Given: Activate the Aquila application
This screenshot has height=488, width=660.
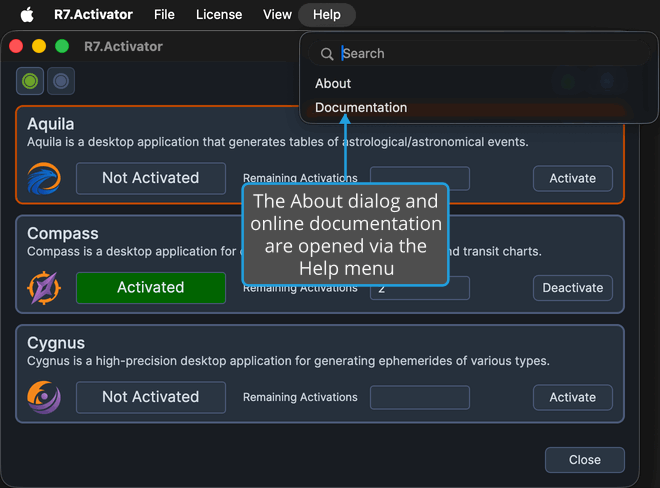Looking at the screenshot, I should point(572,179).
